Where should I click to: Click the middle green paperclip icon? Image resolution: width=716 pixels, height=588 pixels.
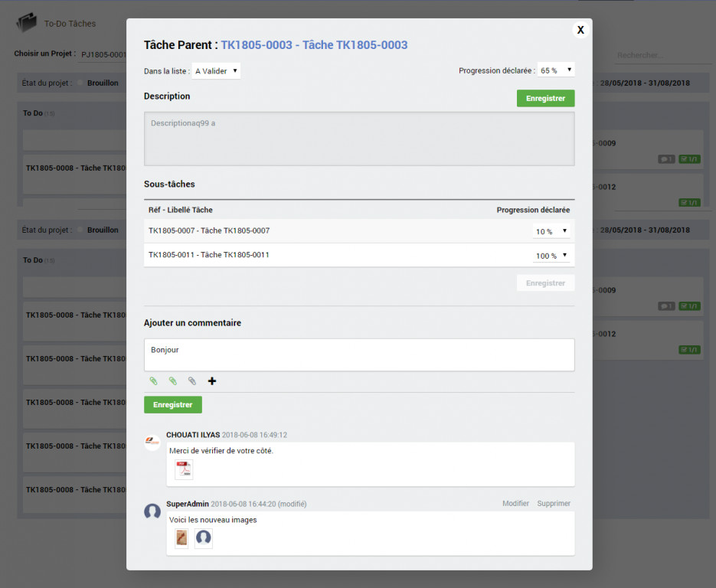(172, 381)
